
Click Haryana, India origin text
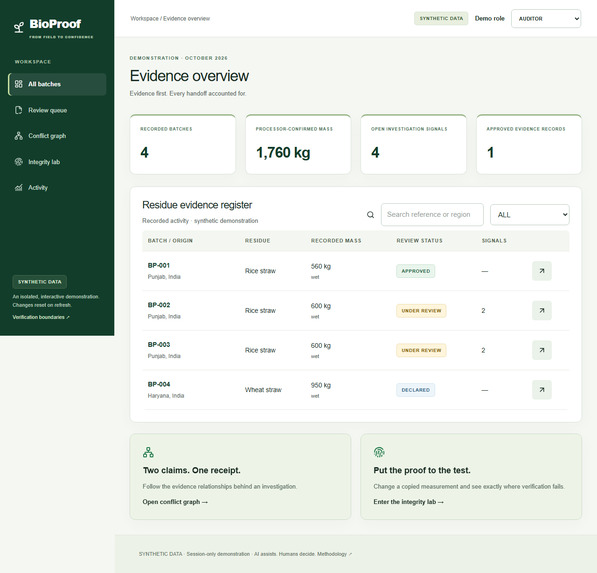[x=166, y=396]
